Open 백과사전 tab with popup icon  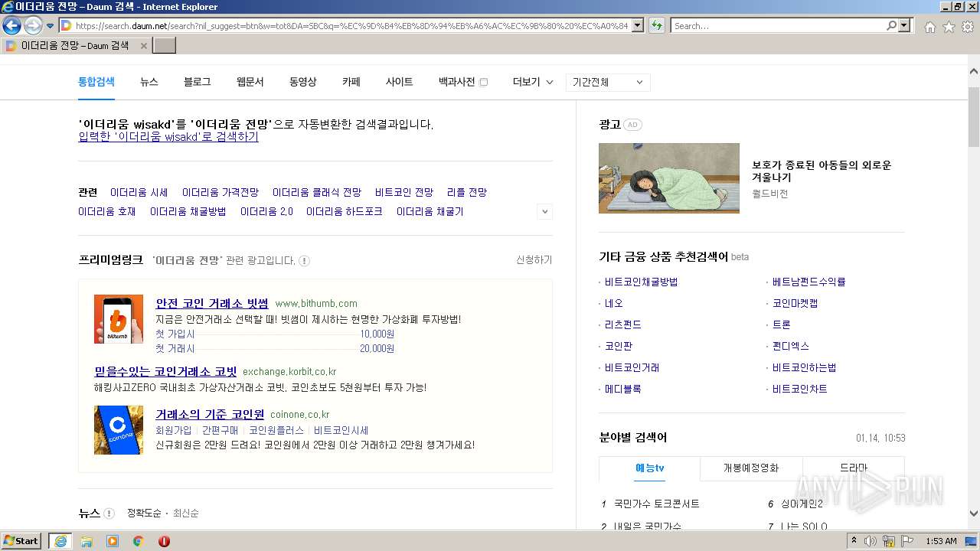(463, 82)
